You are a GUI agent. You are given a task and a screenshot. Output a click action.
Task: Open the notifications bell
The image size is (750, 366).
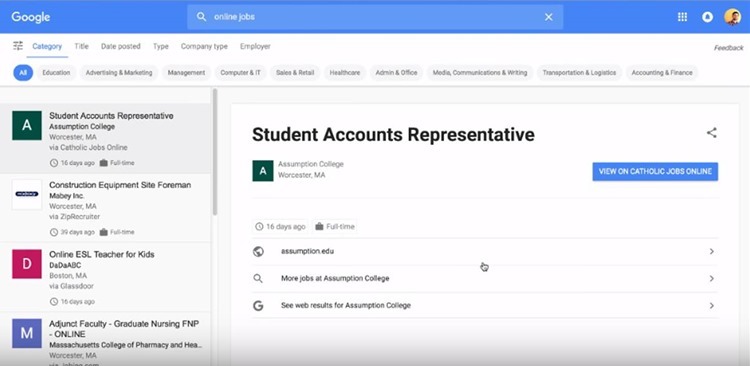click(707, 17)
